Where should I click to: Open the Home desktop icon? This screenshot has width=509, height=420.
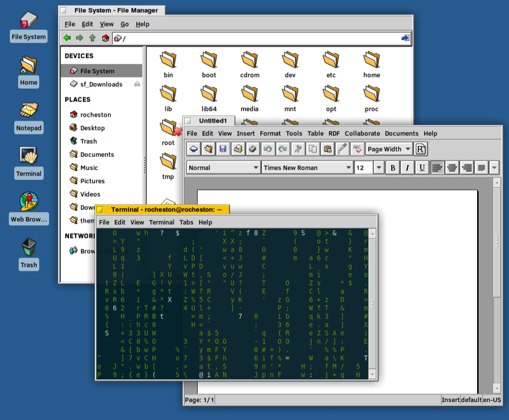coord(28,72)
